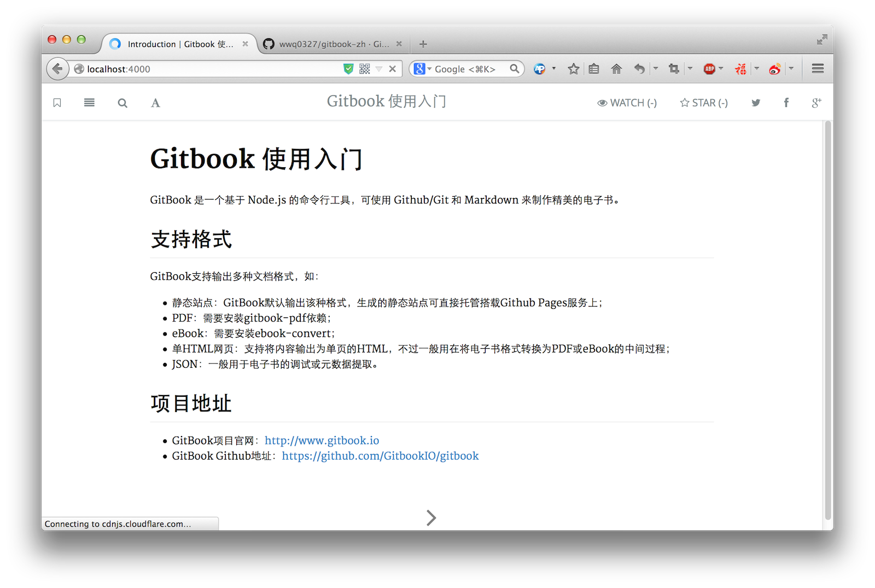
Task: Click the GitBook bookmark icon
Action: pos(57,103)
